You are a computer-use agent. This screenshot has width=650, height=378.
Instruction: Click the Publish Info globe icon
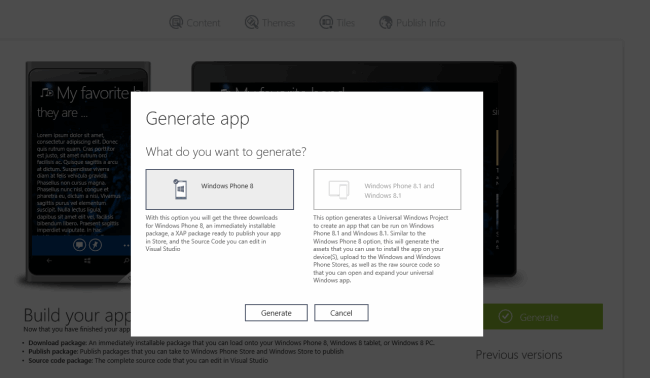pyautogui.click(x=386, y=22)
